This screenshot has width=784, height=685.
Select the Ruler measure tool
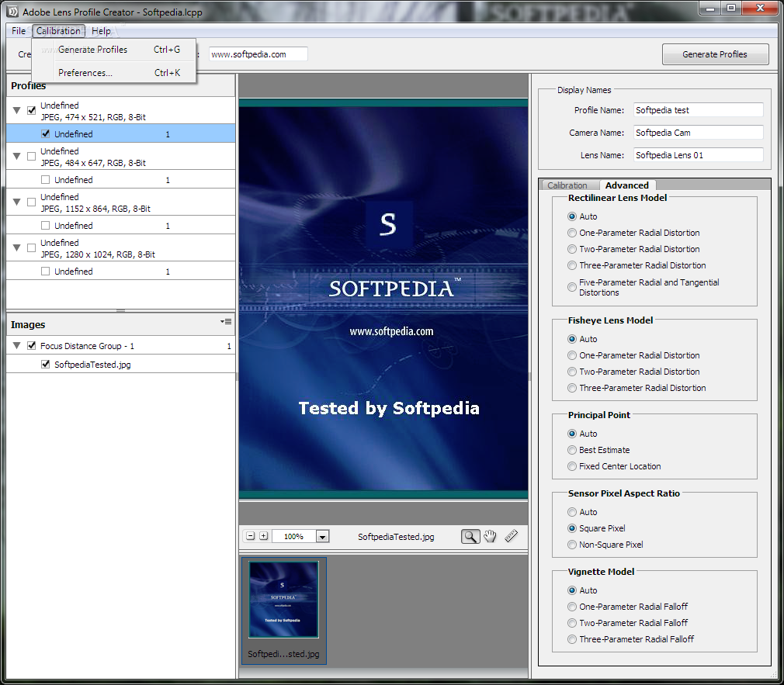[511, 537]
